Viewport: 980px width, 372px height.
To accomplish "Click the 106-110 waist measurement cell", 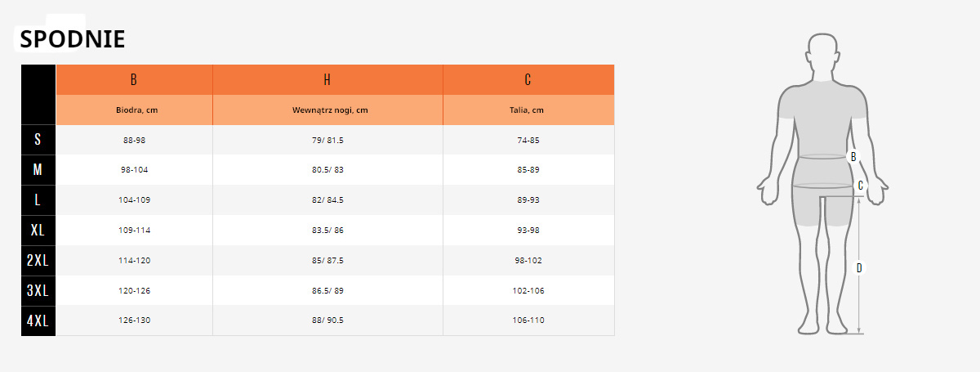I will pos(528,320).
